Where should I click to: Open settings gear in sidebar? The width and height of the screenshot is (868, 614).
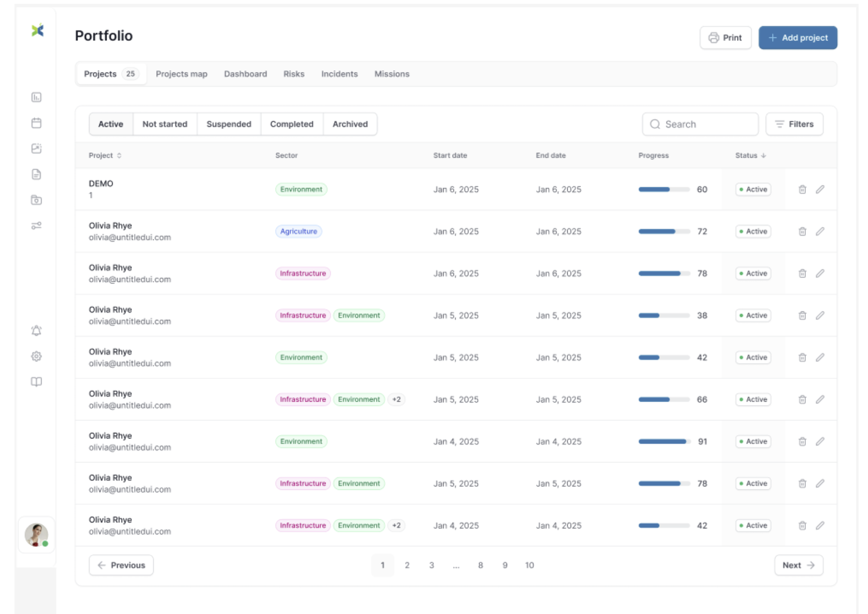pyautogui.click(x=36, y=357)
